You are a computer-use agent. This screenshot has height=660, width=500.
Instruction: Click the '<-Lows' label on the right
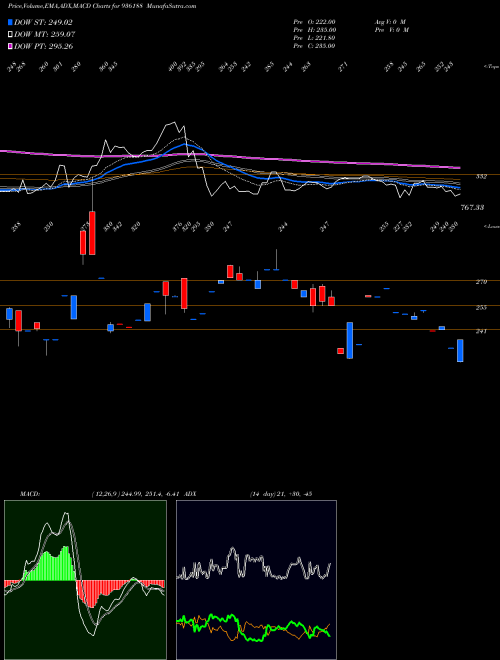tap(492, 226)
